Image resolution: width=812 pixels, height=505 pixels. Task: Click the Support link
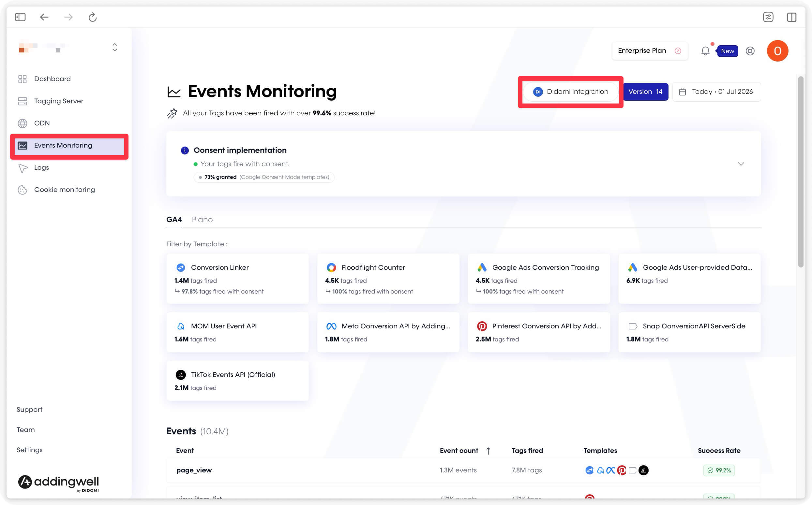[29, 410]
